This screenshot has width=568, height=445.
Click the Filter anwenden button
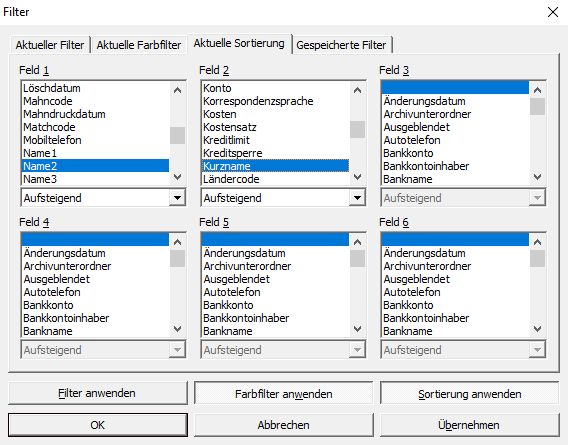click(98, 393)
